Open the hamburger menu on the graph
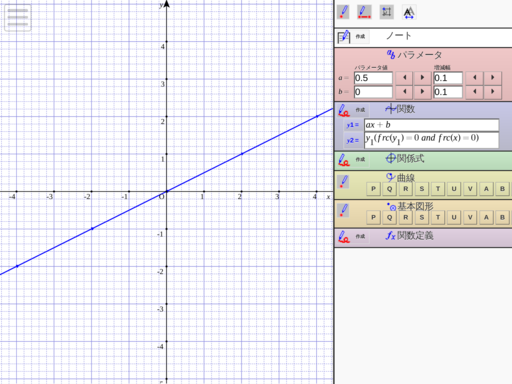 click(18, 18)
